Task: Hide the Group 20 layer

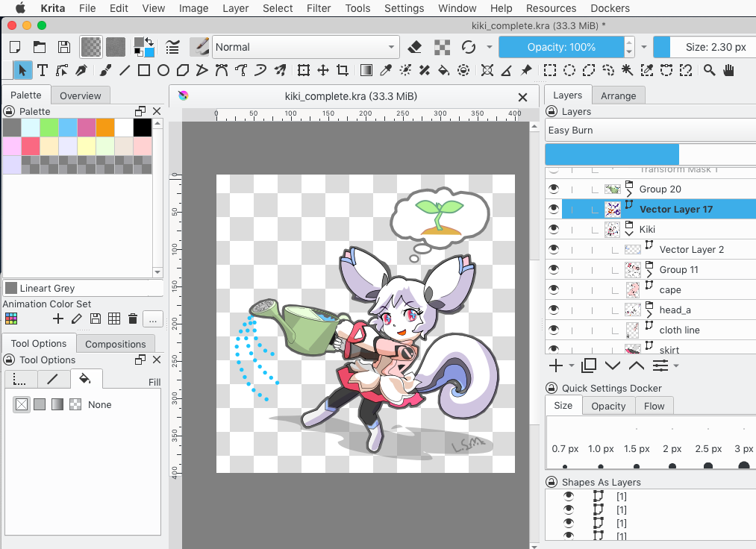Action: pos(554,189)
